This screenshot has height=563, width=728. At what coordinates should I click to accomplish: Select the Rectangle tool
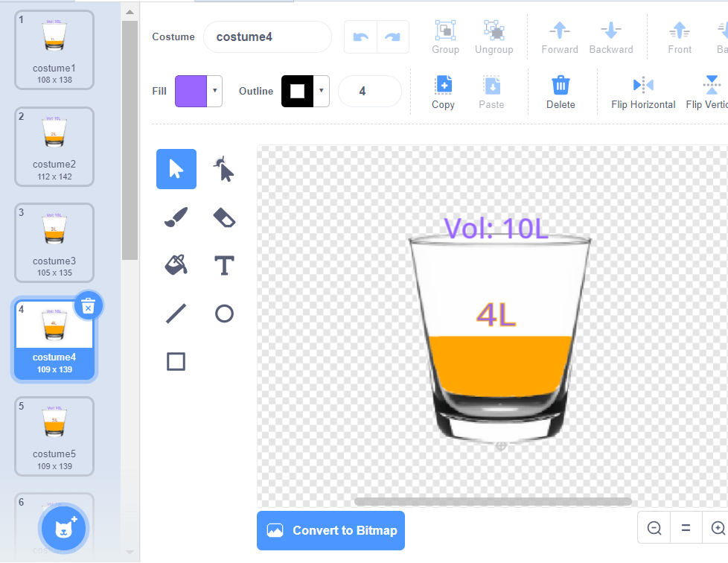click(x=176, y=362)
